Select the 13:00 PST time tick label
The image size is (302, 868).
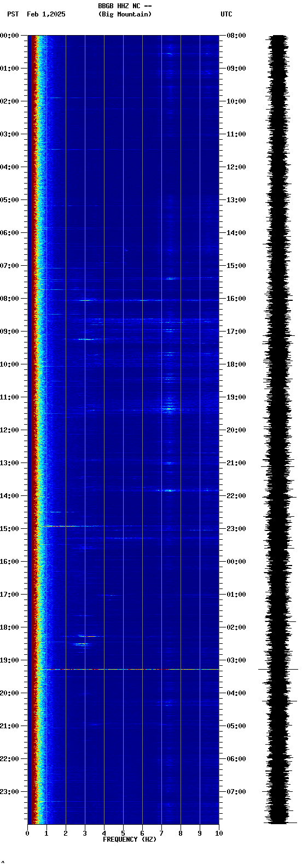(9, 463)
